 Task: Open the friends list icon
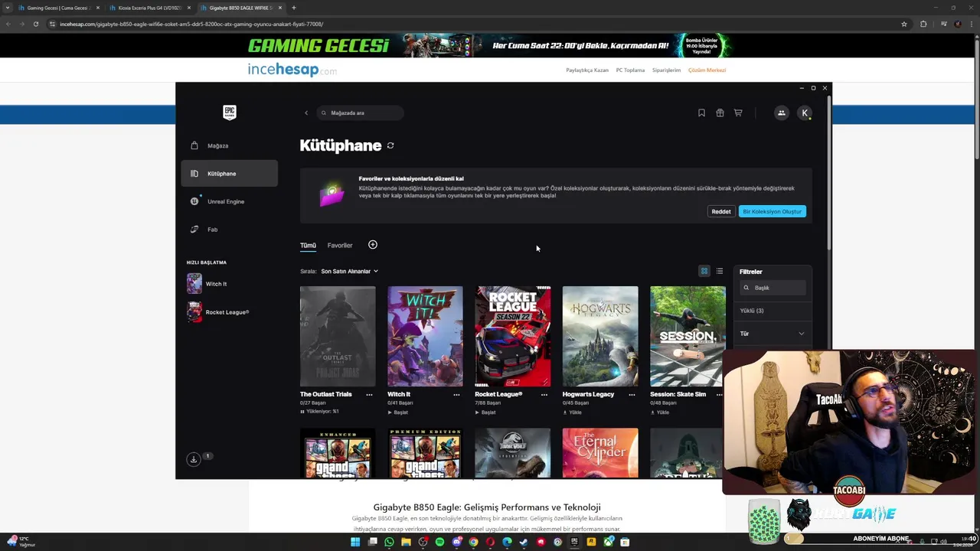(781, 112)
